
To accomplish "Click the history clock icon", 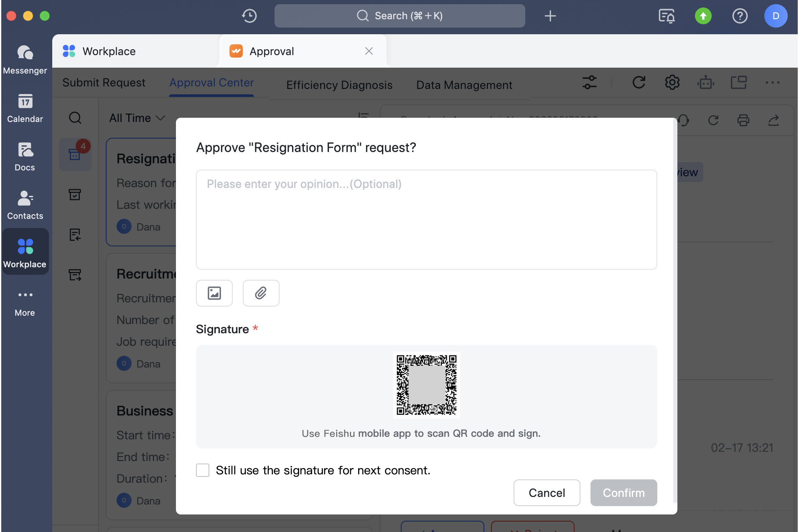I will [249, 16].
